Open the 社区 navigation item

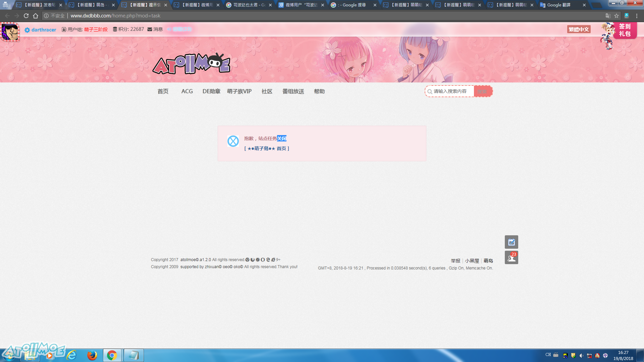coord(267,91)
